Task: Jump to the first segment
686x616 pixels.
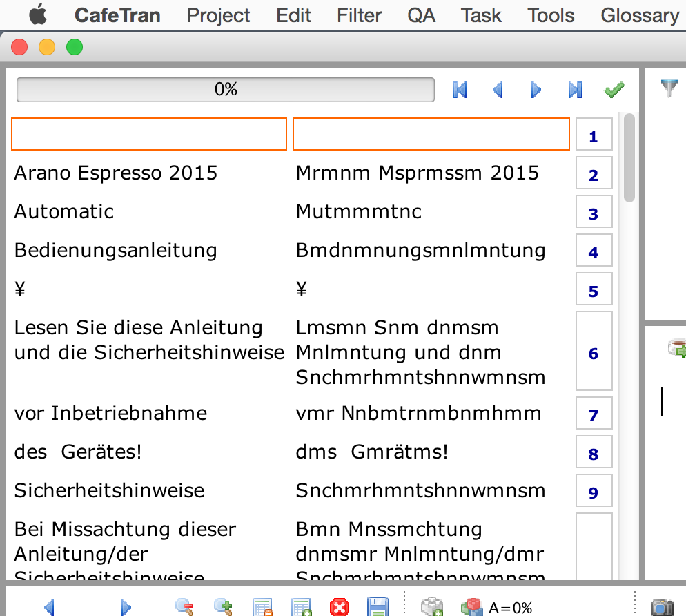Action: tap(460, 90)
